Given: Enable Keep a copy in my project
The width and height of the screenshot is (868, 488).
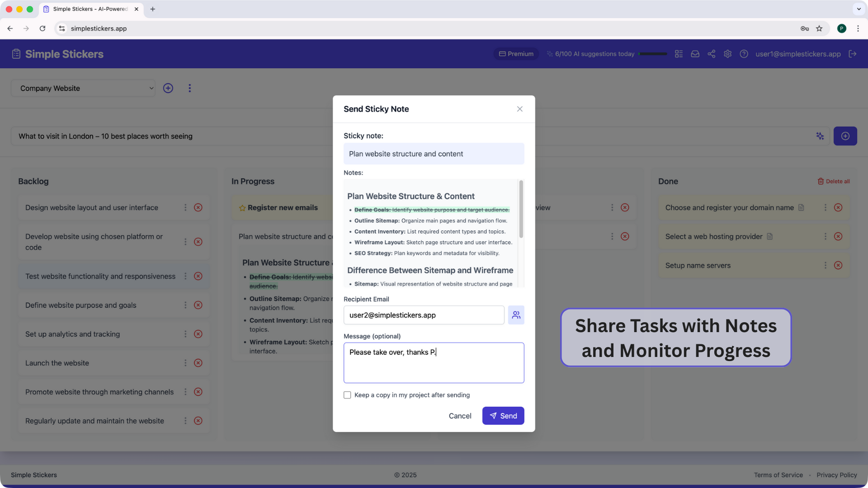Looking at the screenshot, I should click(347, 395).
